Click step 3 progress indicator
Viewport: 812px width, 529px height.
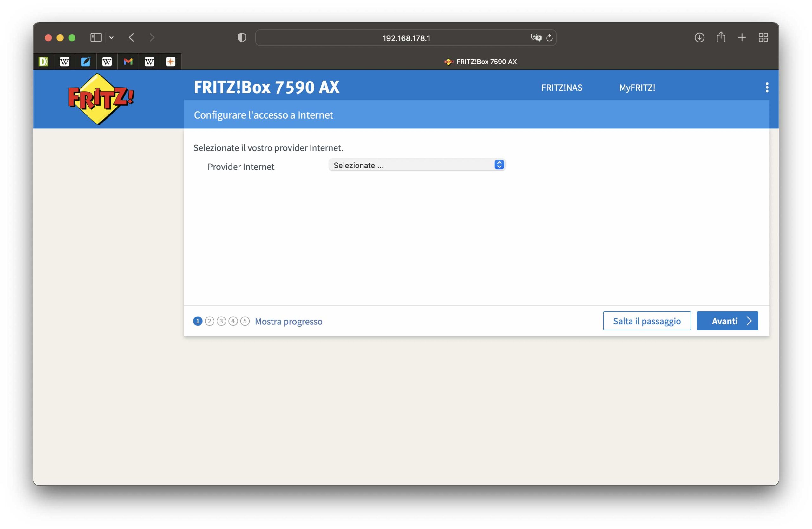[x=221, y=321]
